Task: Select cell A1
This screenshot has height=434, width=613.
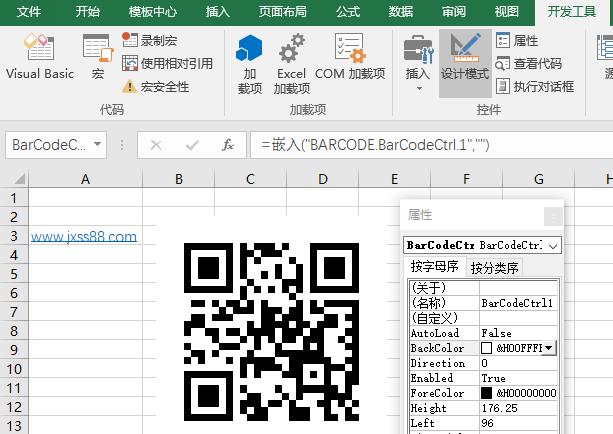Action: (85, 198)
